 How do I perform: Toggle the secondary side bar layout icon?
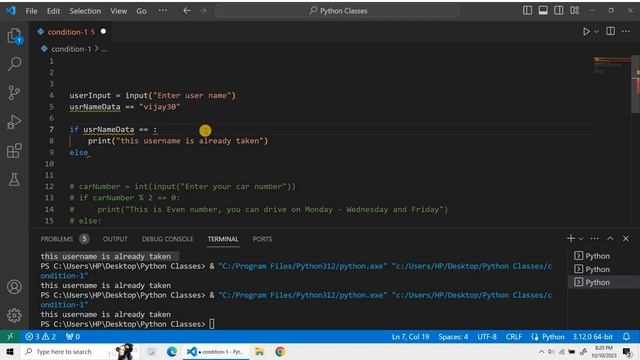(559, 11)
